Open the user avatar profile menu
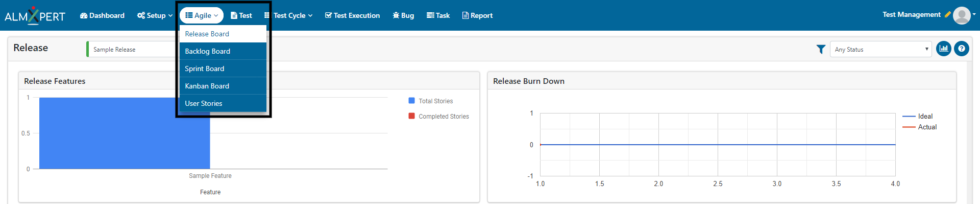The width and height of the screenshot is (980, 204). coord(962,15)
